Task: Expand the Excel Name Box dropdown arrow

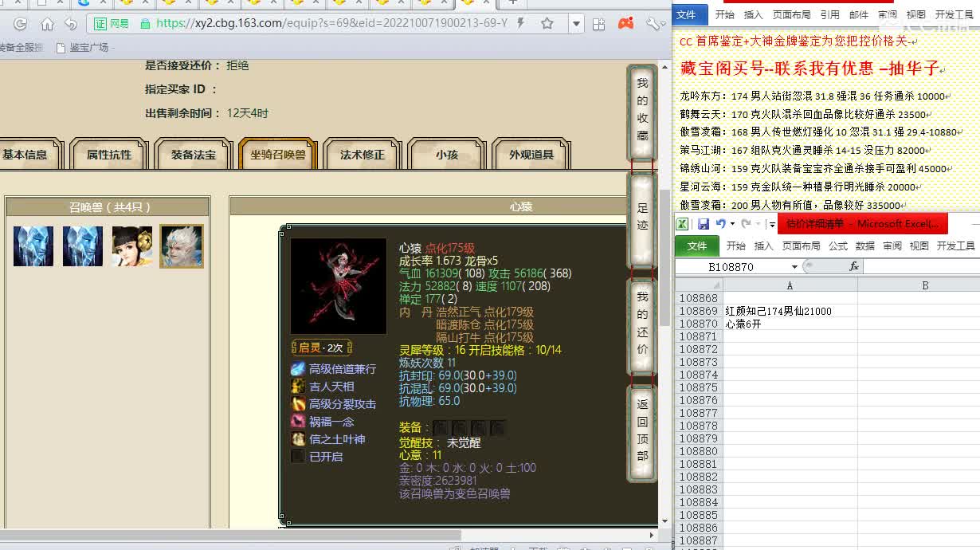Action: (794, 266)
